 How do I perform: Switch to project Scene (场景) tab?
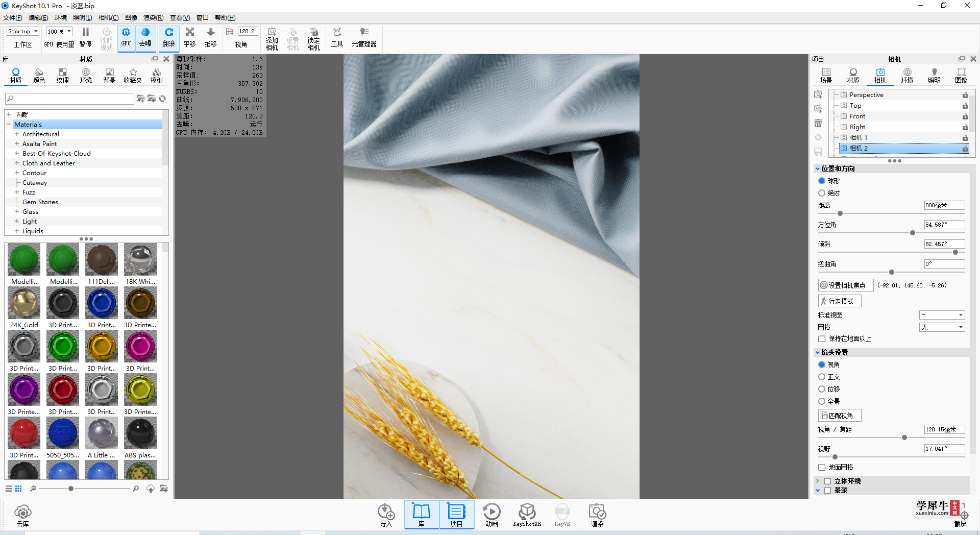pos(826,76)
